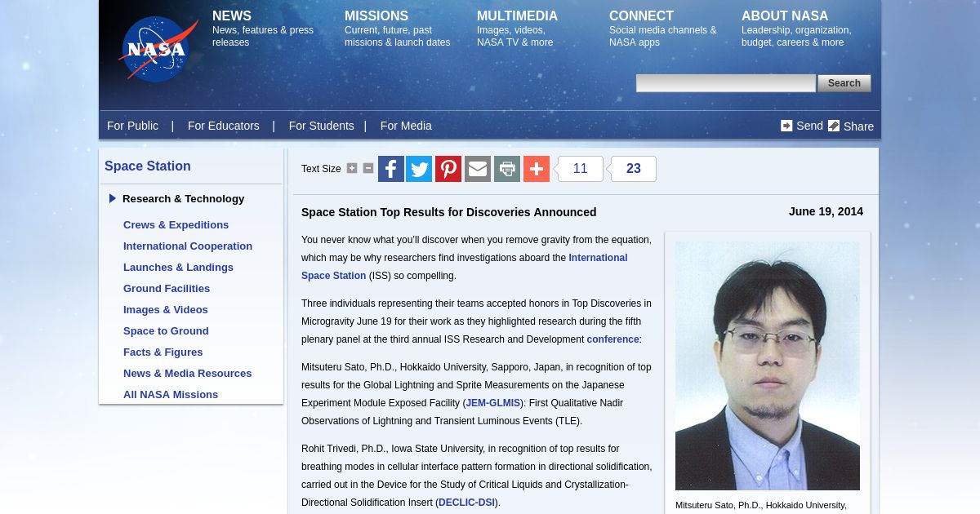
Task: Open the CONNECT menu
Action: [x=641, y=16]
